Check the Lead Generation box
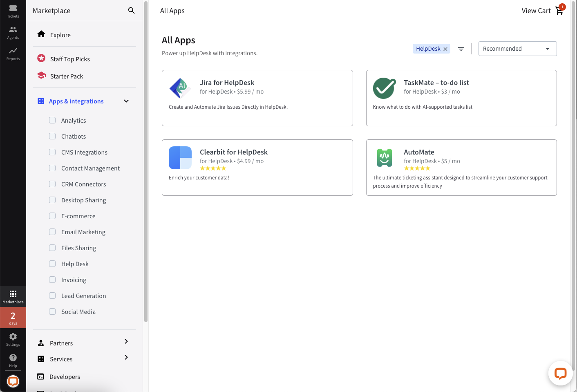This screenshot has height=392, width=577. click(x=52, y=296)
